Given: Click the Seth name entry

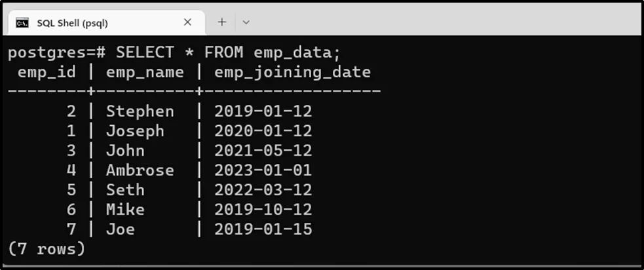Looking at the screenshot, I should (x=125, y=190).
